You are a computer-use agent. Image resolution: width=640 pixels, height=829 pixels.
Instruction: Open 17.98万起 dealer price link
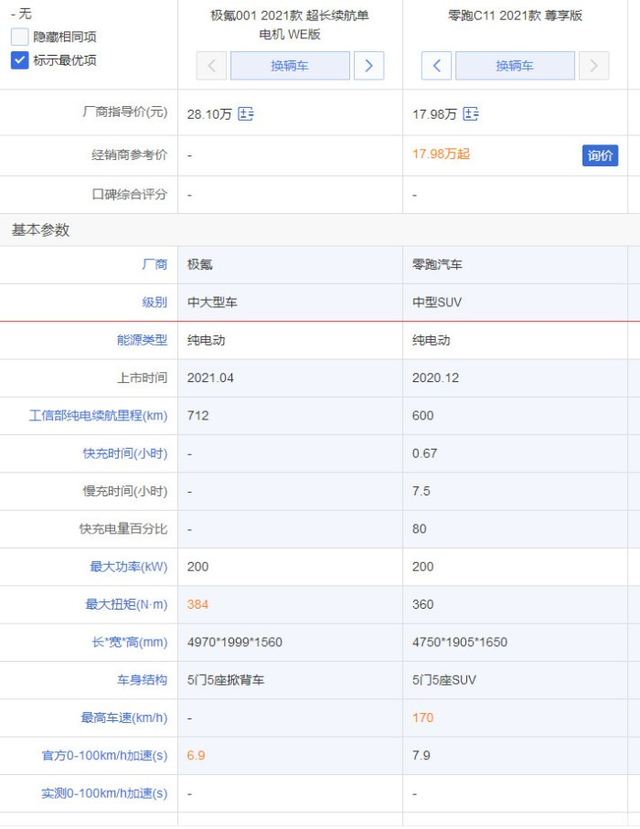tap(441, 154)
